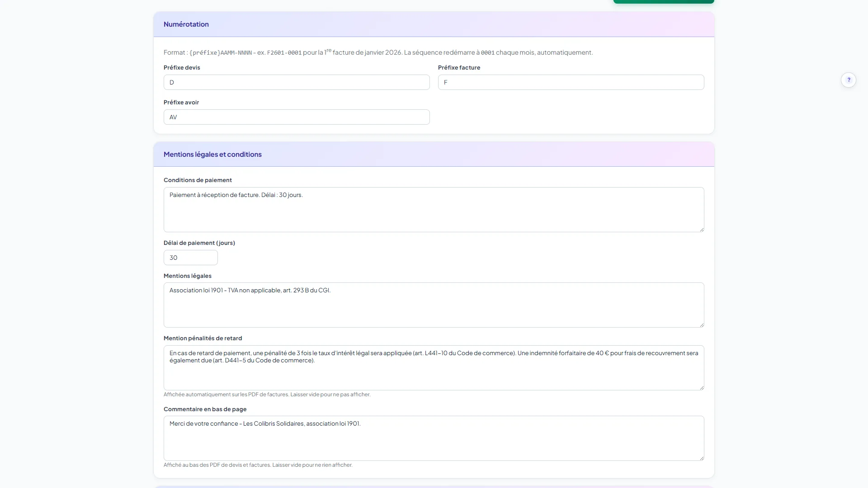Viewport: 868px width, 488px height.
Task: Grab resize handle of Mention pénalités de retard textarea
Action: [x=702, y=388]
